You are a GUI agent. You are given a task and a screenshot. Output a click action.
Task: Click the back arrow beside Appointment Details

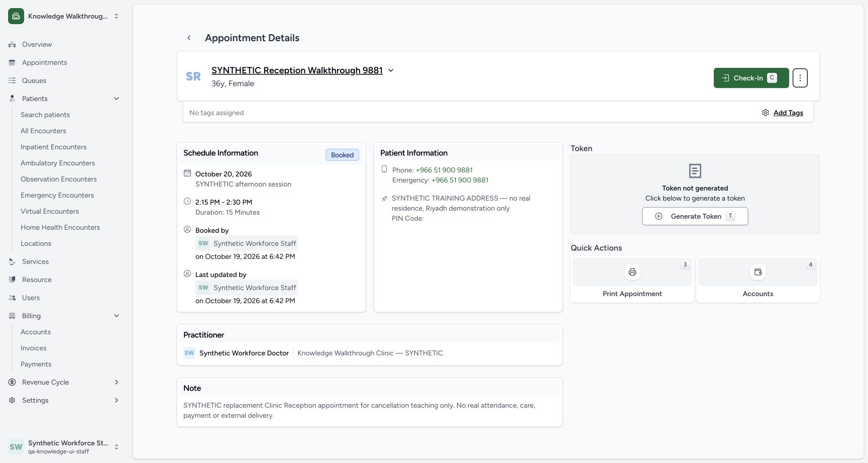point(189,38)
